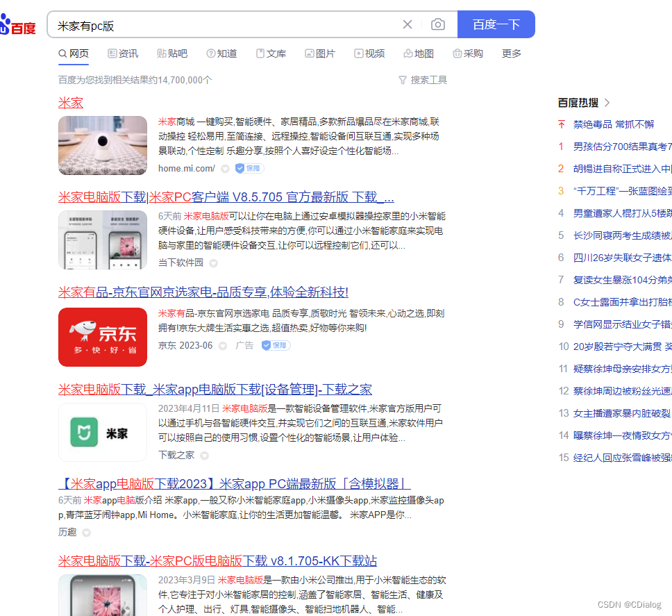Open camera image search icon

(x=437, y=24)
